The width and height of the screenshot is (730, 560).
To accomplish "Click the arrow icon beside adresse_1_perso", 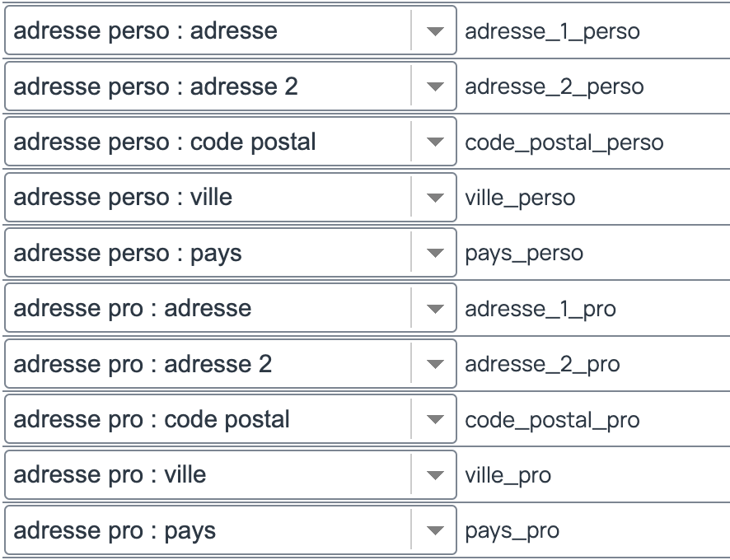I will 435,30.
